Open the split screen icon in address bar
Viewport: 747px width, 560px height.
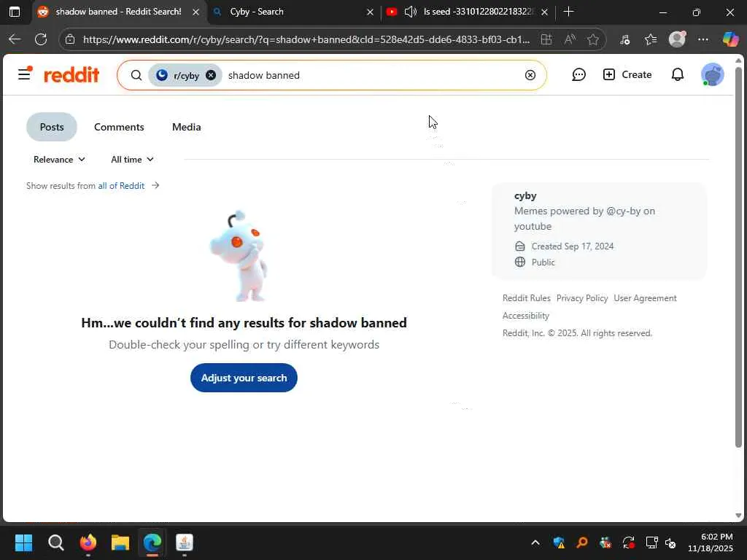click(546, 39)
